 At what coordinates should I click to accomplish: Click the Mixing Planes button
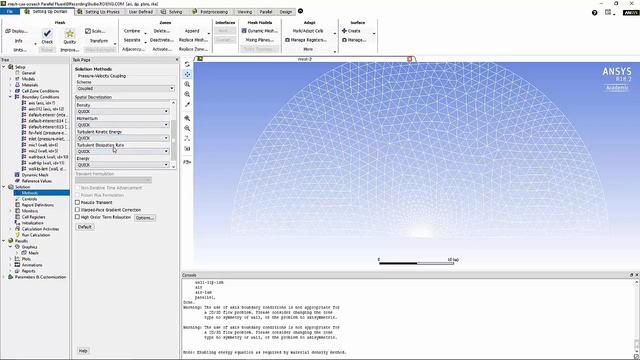260,40
